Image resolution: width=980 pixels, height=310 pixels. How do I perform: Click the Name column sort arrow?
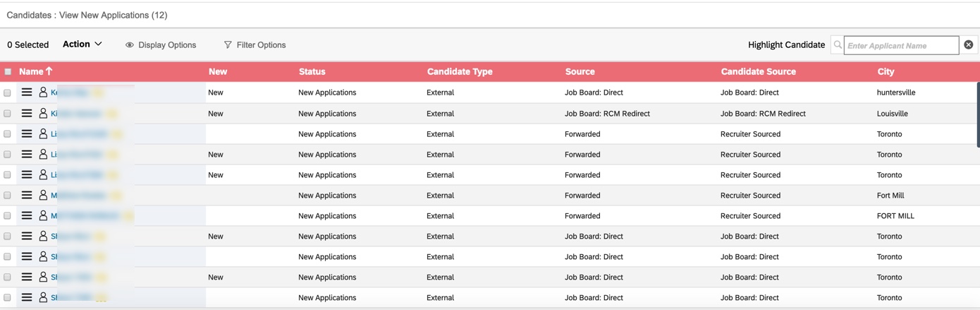[49, 71]
